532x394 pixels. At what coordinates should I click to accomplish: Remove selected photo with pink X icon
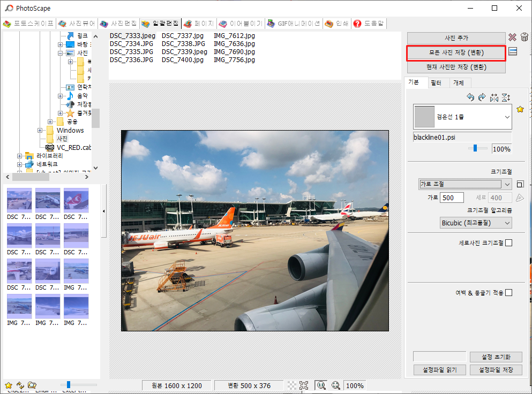pyautogui.click(x=512, y=37)
